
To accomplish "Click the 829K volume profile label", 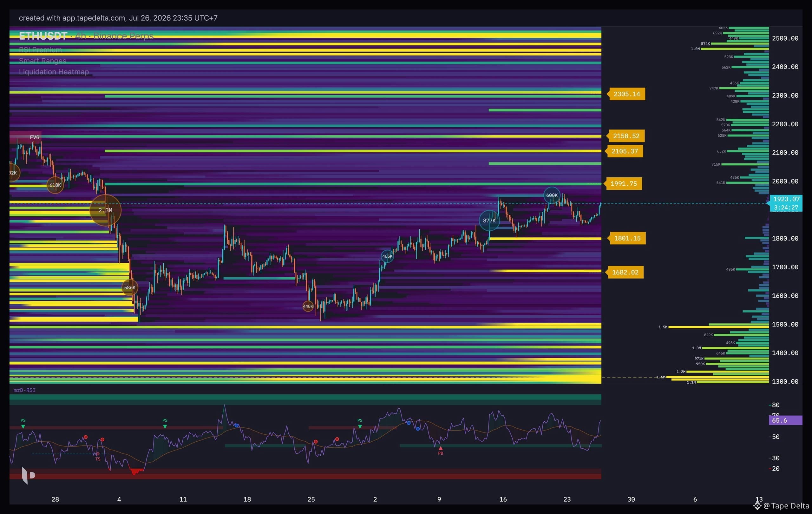I will point(708,335).
